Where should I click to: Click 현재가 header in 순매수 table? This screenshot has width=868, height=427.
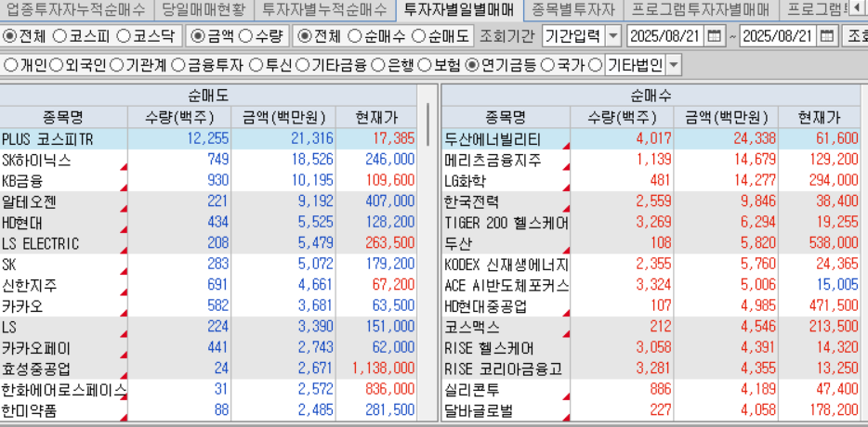click(820, 117)
